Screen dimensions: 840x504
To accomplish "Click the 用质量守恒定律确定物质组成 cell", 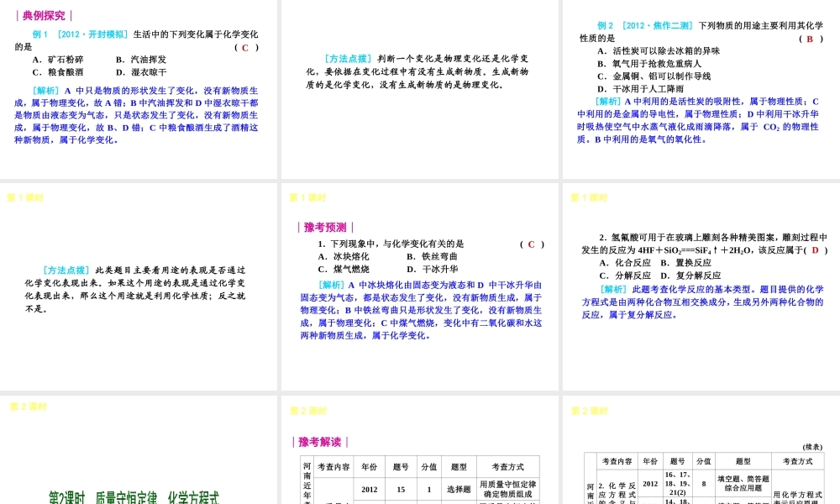I will 508,489.
